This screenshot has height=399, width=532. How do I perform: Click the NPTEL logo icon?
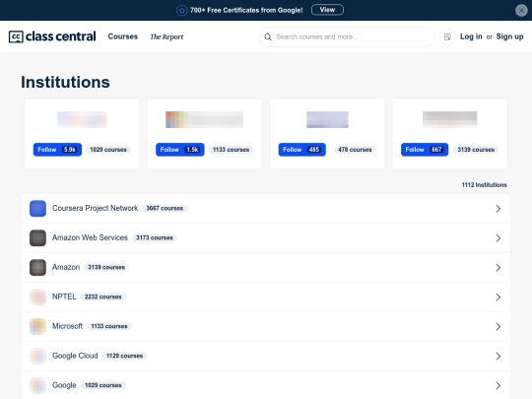tap(37, 297)
